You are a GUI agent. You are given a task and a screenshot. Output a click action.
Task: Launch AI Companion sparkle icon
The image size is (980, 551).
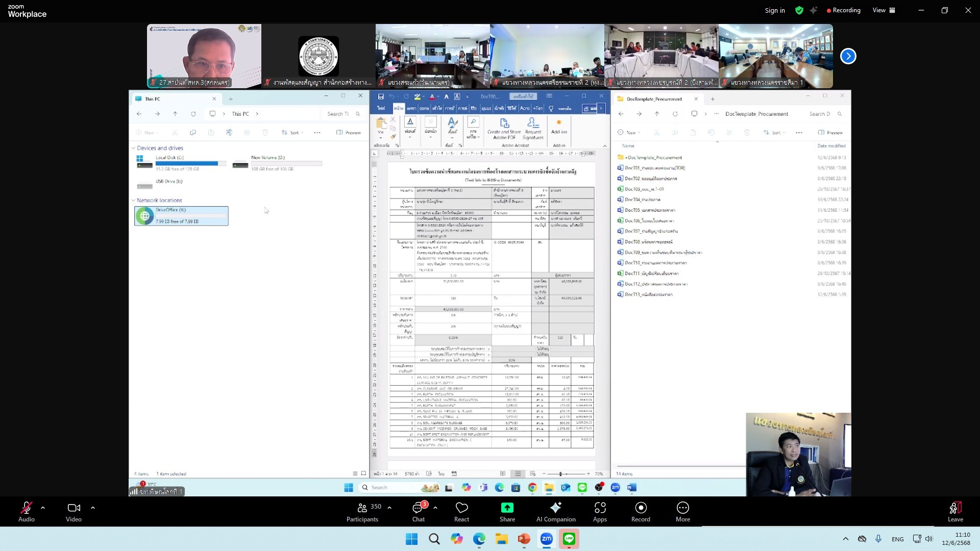[555, 508]
